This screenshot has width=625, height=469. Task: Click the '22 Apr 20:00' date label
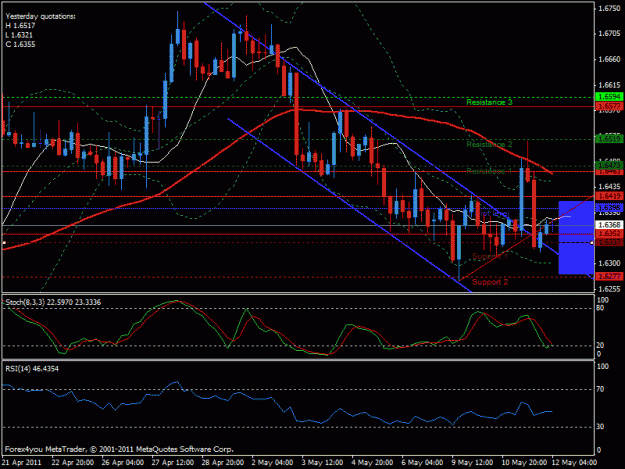[x=73, y=463]
